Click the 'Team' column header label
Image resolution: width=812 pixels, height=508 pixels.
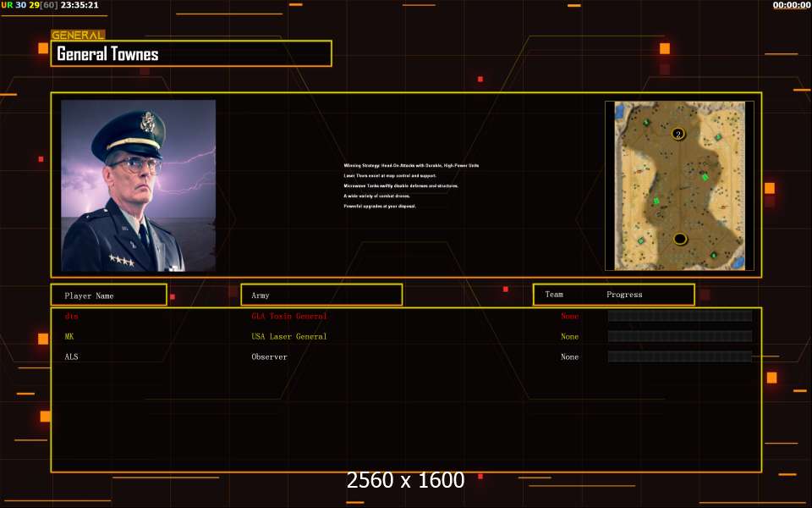(554, 295)
